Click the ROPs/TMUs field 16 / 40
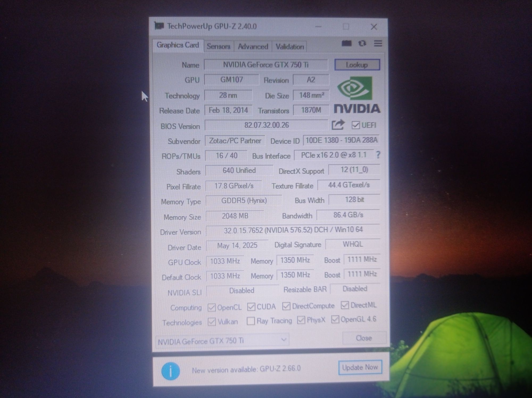 226,156
